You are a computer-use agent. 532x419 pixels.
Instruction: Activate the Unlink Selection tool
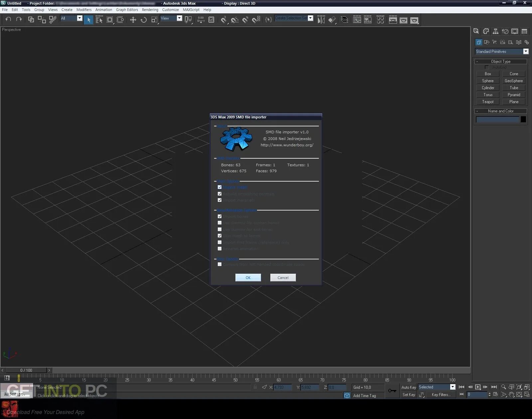point(42,20)
